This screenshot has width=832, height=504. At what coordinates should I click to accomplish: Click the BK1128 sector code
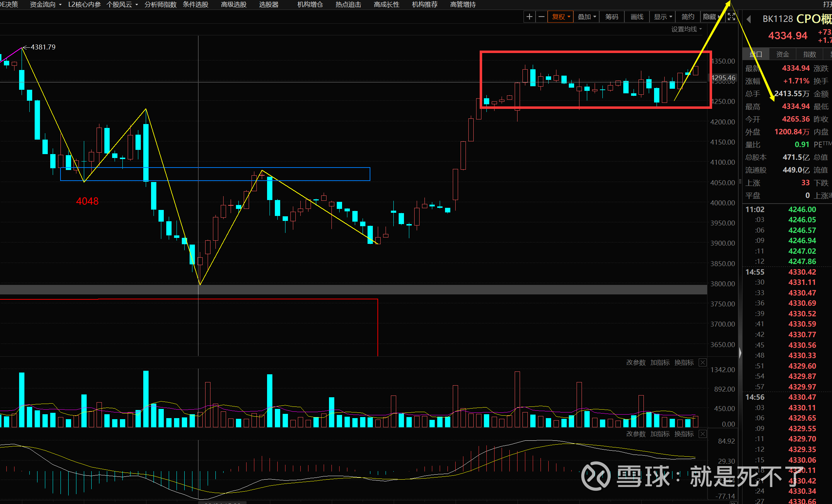click(778, 19)
